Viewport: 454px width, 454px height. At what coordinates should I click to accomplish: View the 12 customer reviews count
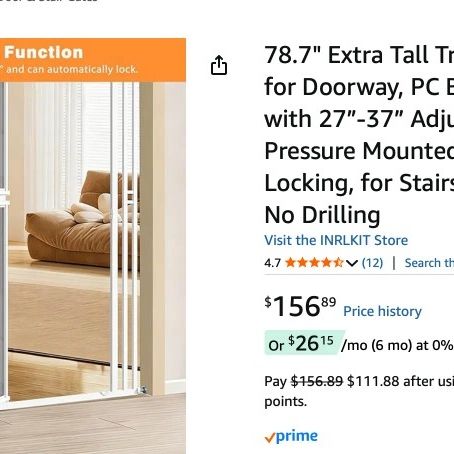[372, 263]
